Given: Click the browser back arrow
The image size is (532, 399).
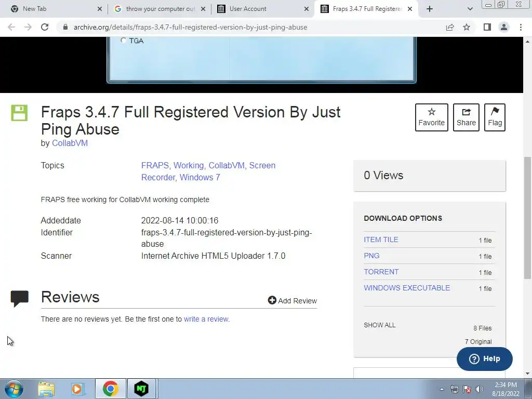Looking at the screenshot, I should click(x=11, y=27).
